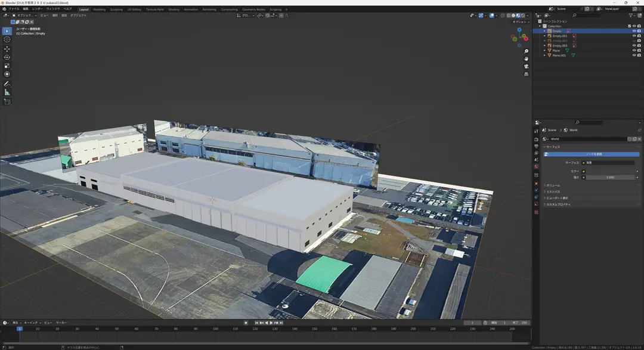Expand the ミストパス panel
The image size is (644, 350).
tap(553, 191)
